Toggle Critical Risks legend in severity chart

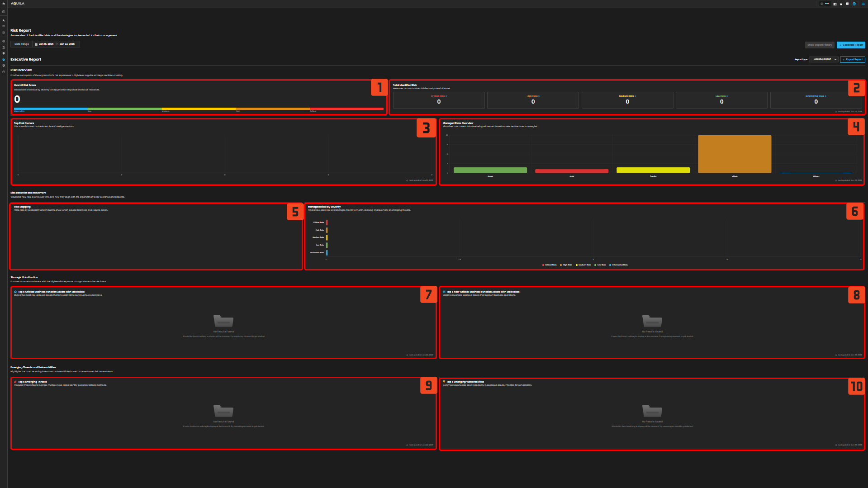[550, 265]
